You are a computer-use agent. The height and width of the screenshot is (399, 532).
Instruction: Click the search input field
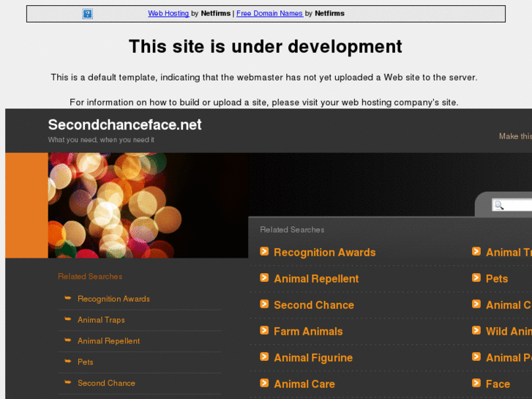(512, 205)
